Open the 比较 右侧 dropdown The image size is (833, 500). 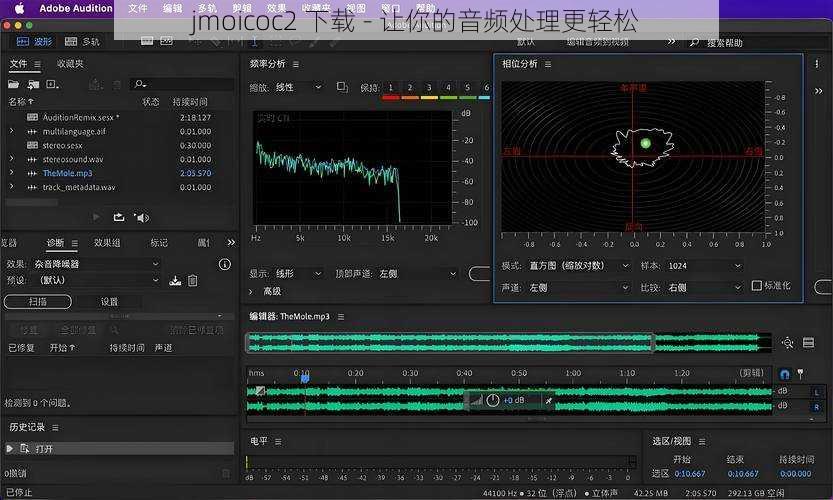click(x=705, y=287)
